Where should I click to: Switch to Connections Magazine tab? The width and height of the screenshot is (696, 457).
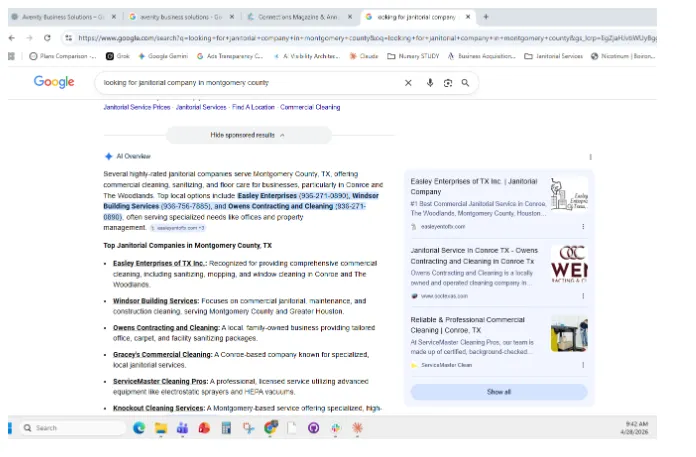pyautogui.click(x=298, y=17)
